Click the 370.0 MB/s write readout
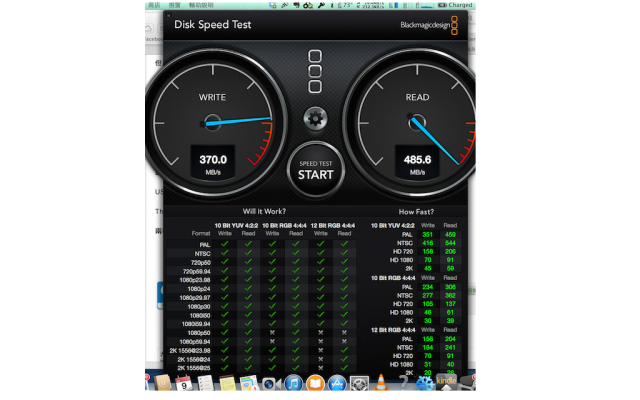640x400 pixels. 213,162
